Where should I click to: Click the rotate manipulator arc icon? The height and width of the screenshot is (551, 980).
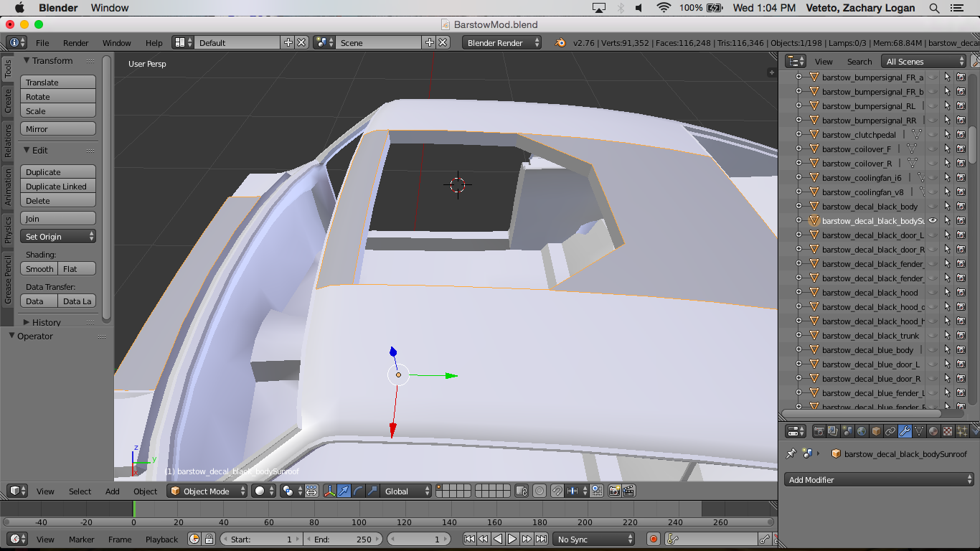pyautogui.click(x=358, y=491)
